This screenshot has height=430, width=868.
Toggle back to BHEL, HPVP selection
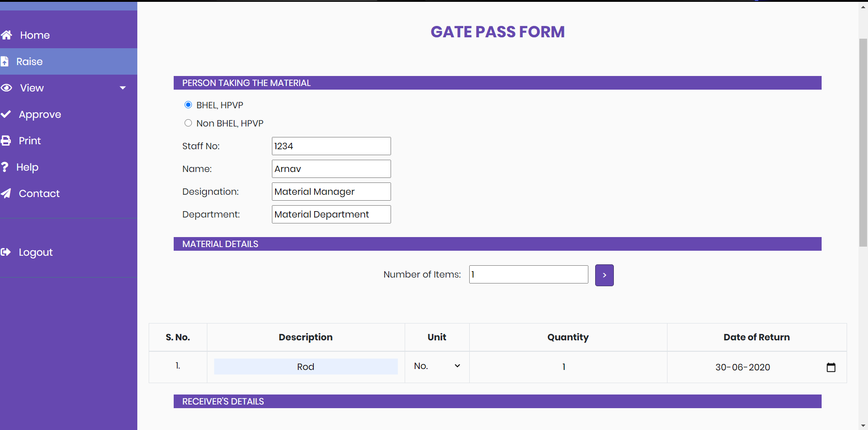coord(188,104)
